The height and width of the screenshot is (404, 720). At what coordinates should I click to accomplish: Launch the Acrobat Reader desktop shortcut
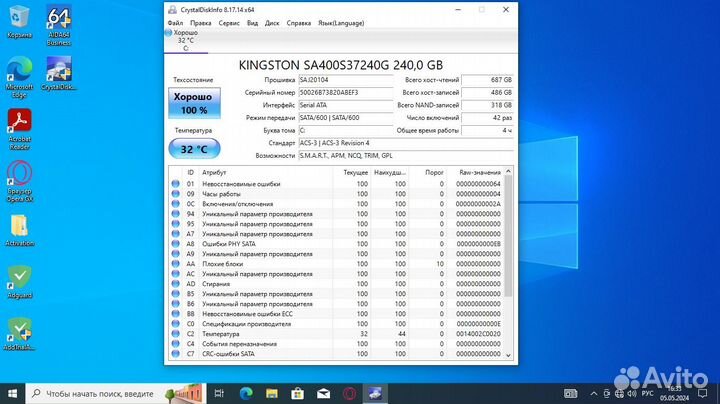19,129
